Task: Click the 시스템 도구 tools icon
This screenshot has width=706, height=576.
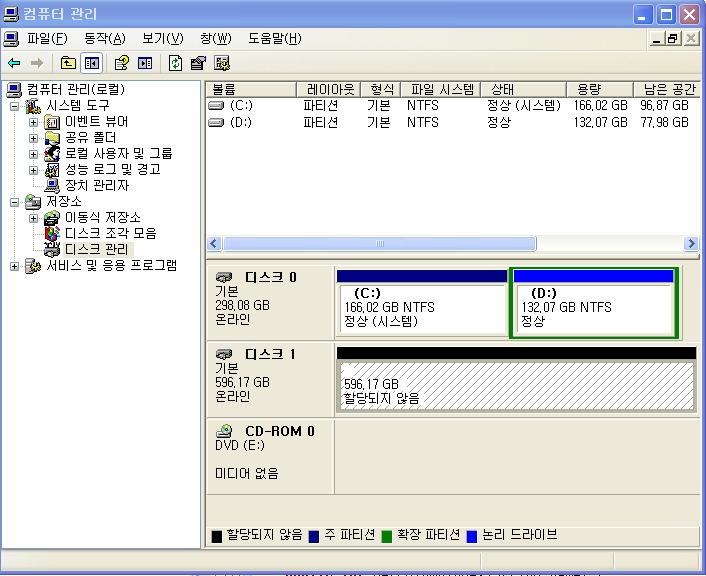Action: coord(33,106)
